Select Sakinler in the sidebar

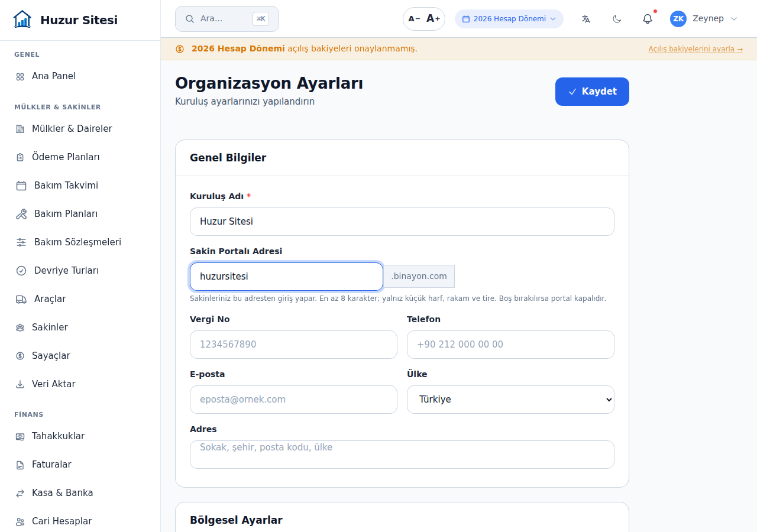[x=80, y=327]
